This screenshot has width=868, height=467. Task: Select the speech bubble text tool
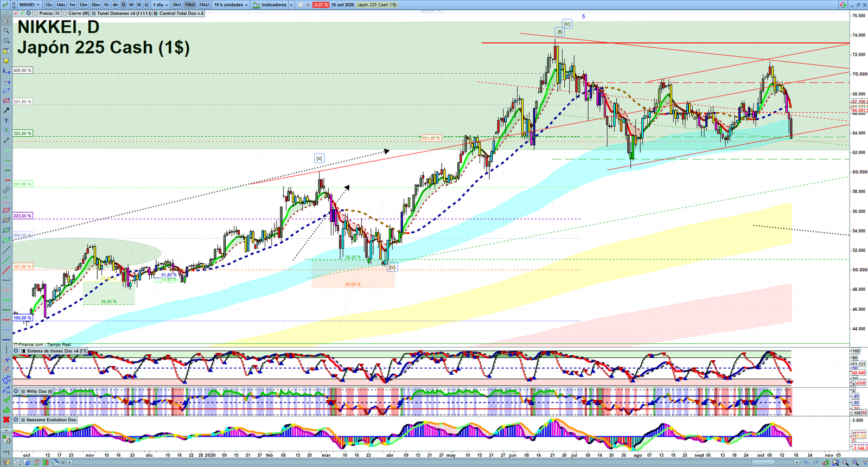pyautogui.click(x=7, y=130)
